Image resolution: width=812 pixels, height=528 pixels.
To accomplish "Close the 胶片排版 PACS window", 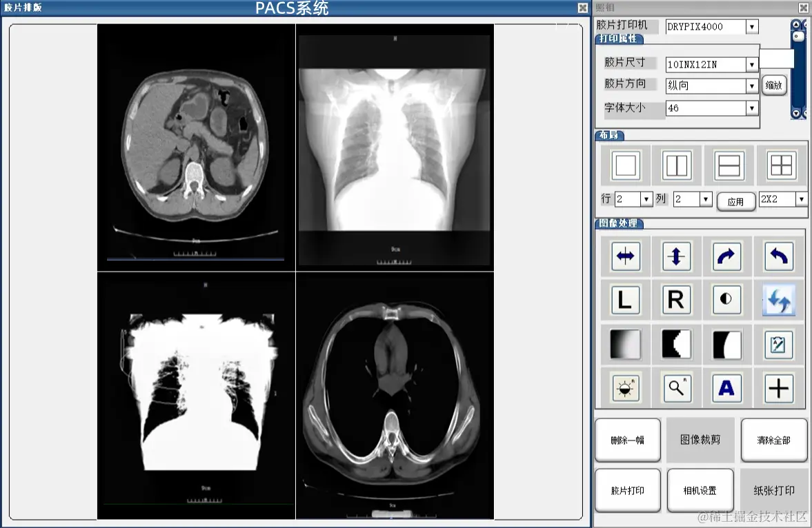I will [x=582, y=8].
